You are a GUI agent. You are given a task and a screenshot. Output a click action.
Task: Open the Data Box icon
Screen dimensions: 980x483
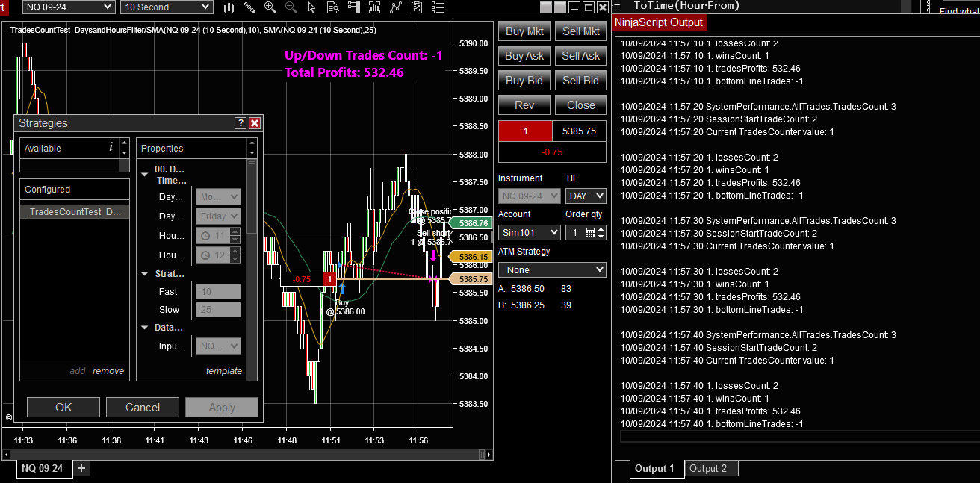(332, 8)
